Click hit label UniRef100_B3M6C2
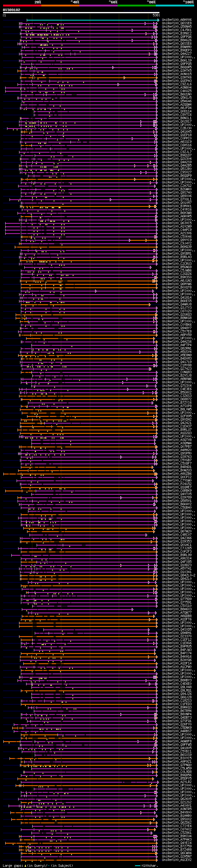The width and height of the screenshot is (197, 868). pos(177,33)
